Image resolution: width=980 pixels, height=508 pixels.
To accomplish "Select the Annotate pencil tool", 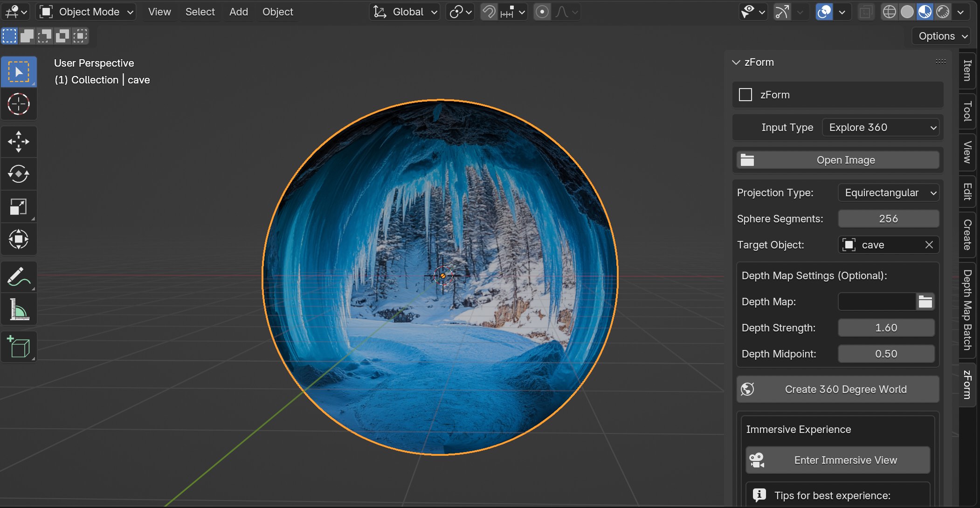I will pyautogui.click(x=19, y=276).
